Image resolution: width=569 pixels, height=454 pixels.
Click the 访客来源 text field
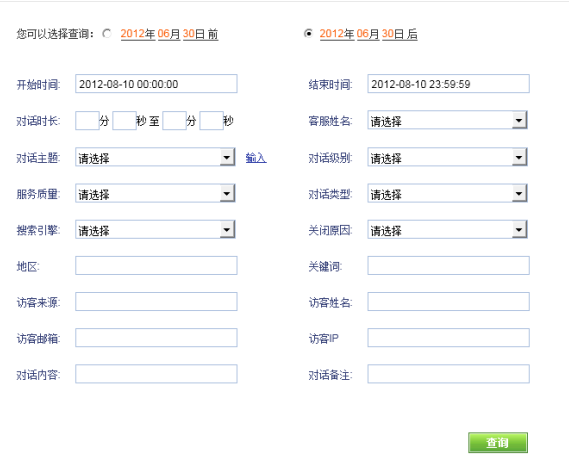tap(156, 302)
